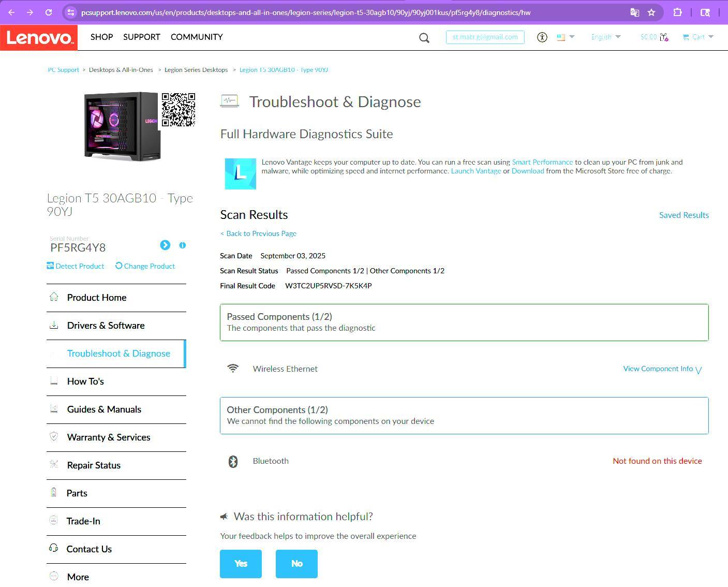The height and width of the screenshot is (587, 728).
Task: Open the accessibility icon in header
Action: point(542,37)
